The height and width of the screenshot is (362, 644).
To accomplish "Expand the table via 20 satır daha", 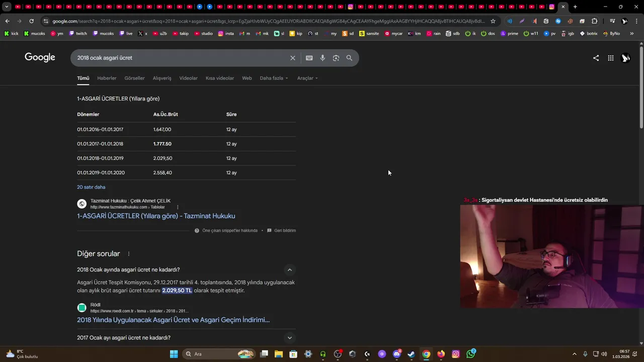I will 91,187.
